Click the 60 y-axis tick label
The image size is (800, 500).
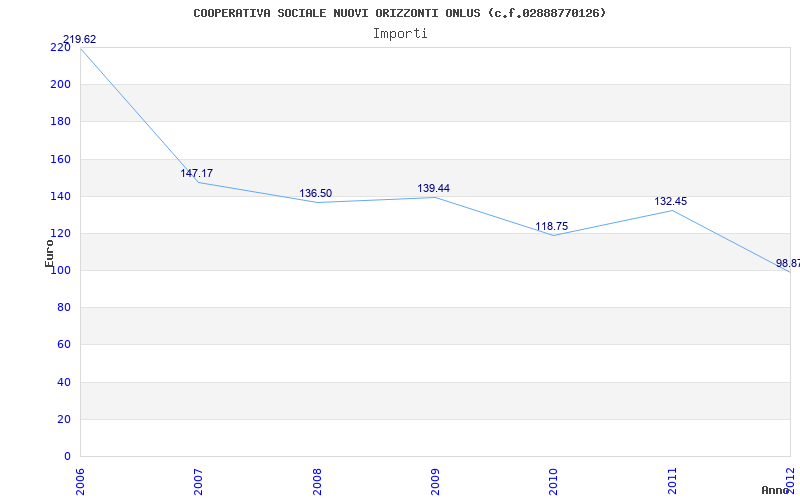click(x=63, y=345)
